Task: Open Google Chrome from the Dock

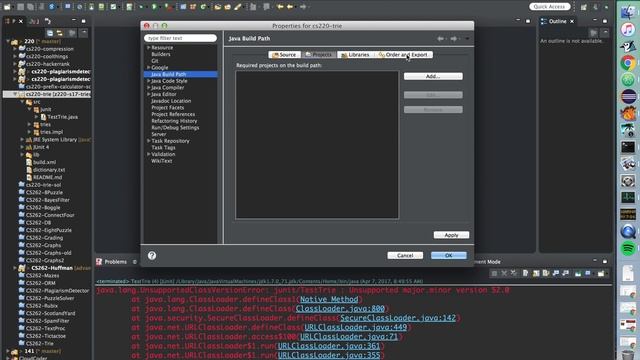Action: (x=628, y=63)
